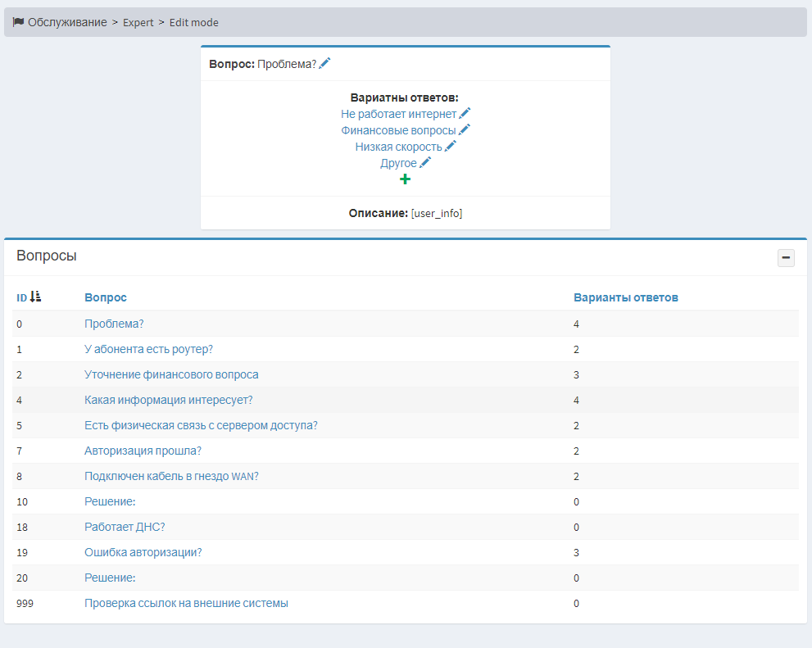Edit 'Финансовые вопросы' answer using pencil icon
The image size is (812, 648).
point(464,130)
